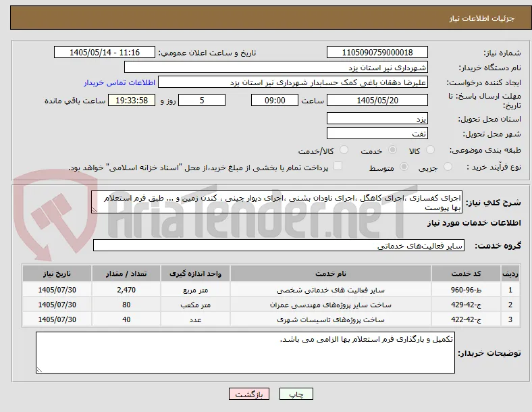Click the گروه خدمت field سایر فعالیت‌های خدماتی

coord(279,245)
